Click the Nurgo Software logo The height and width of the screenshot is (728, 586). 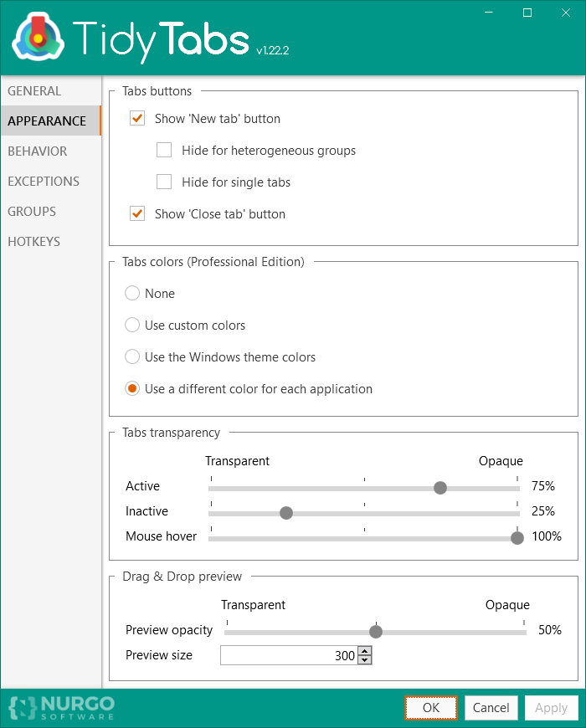pos(62,708)
